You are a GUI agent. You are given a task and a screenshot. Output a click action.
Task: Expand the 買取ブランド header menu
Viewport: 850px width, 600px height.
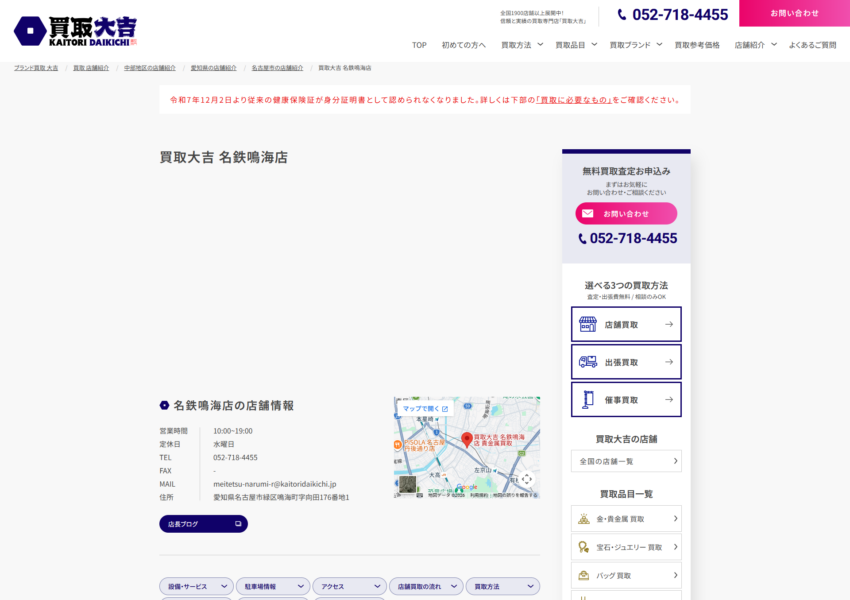[x=636, y=45]
